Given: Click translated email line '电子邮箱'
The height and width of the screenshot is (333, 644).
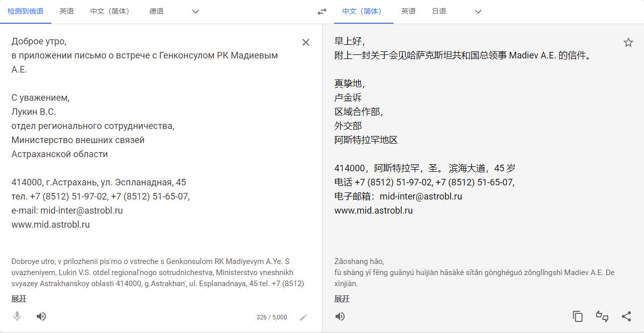Looking at the screenshot, I should point(398,196).
